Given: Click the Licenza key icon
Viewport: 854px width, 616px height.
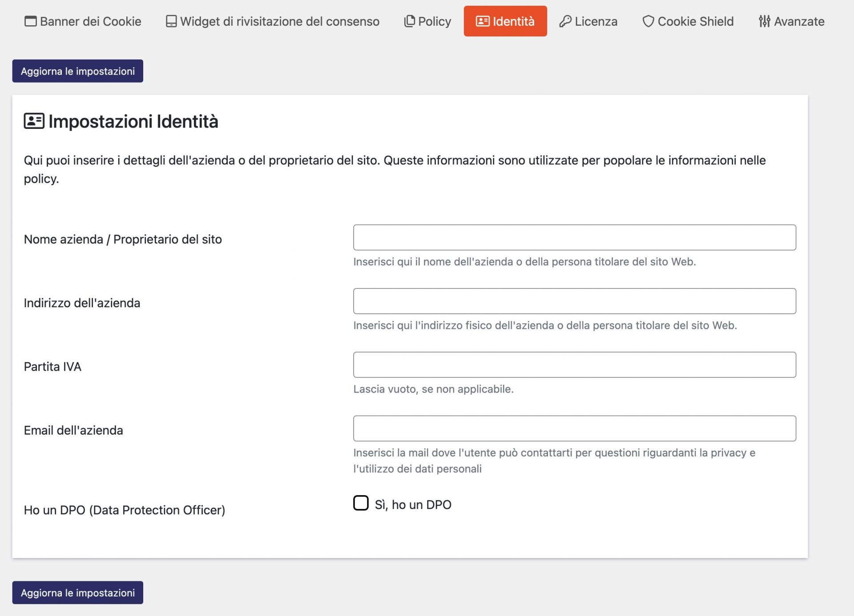Looking at the screenshot, I should tap(565, 21).
